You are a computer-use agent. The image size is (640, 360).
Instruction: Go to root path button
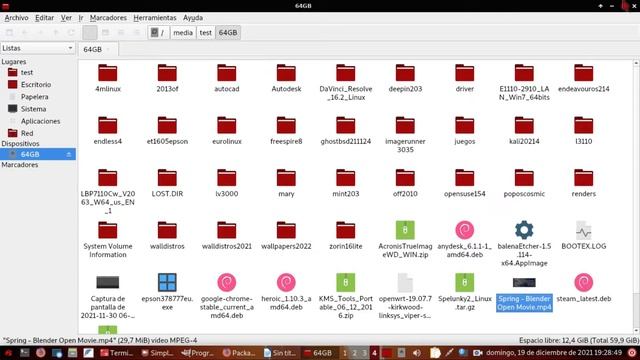click(158, 33)
